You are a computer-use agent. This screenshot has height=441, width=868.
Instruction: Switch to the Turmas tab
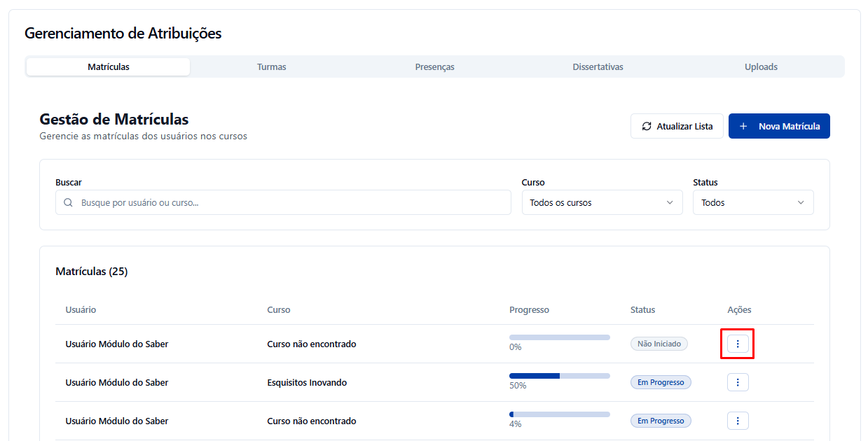coord(271,67)
